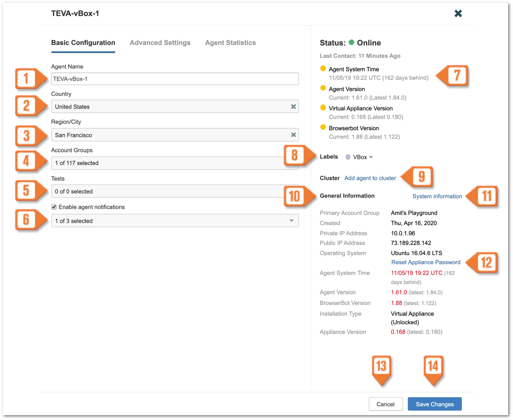Clear the San Francisco region selection

point(293,135)
